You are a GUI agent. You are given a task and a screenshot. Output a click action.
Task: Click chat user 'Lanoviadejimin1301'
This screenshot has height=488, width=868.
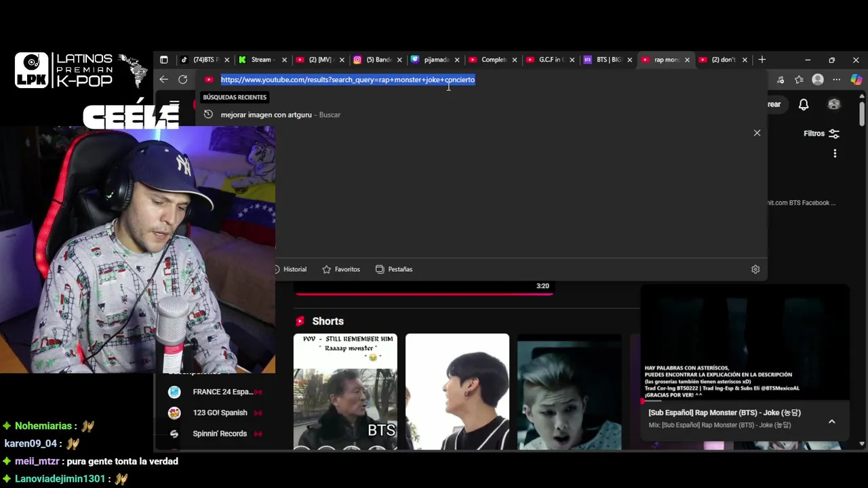(x=60, y=479)
